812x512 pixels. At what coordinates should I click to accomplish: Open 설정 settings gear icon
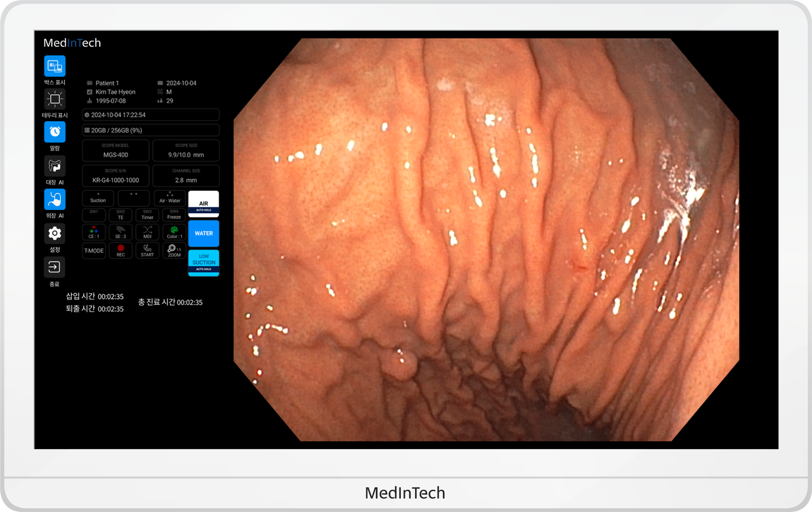coord(55,233)
